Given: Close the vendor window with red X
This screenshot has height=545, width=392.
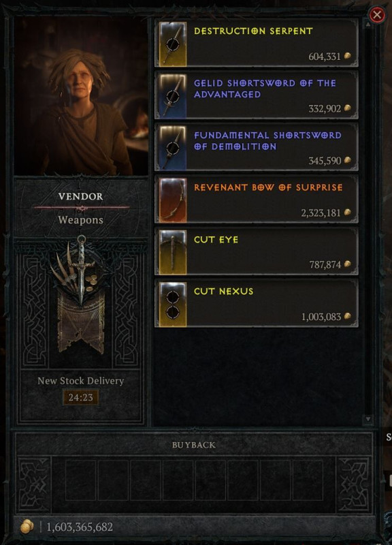Looking at the screenshot, I should [x=377, y=15].
